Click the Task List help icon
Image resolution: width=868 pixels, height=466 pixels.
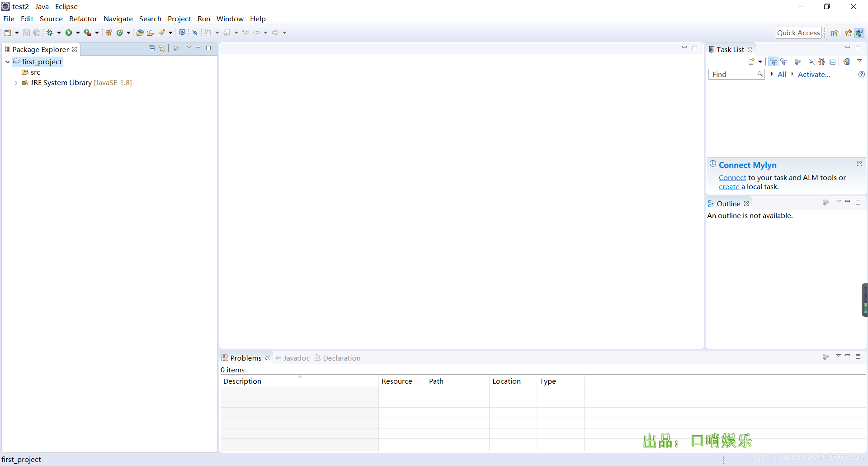point(862,74)
